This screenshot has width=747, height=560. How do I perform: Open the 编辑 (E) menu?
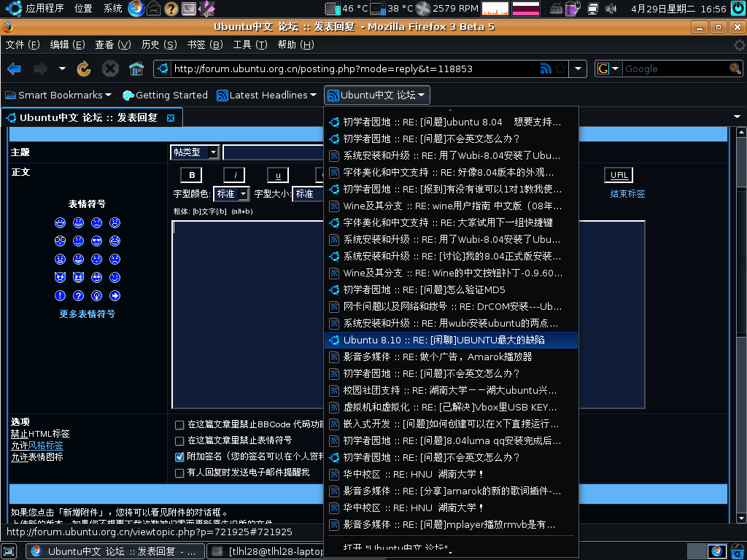pos(67,44)
